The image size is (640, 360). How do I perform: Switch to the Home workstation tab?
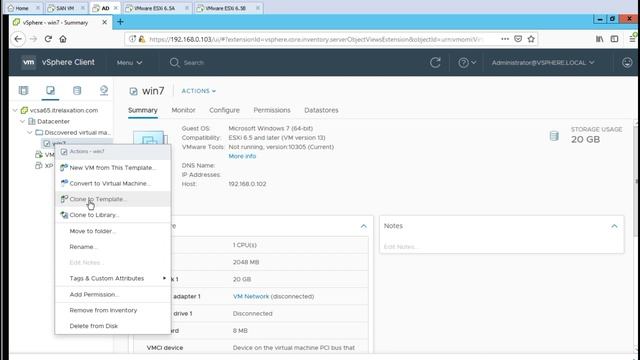pyautogui.click(x=22, y=8)
